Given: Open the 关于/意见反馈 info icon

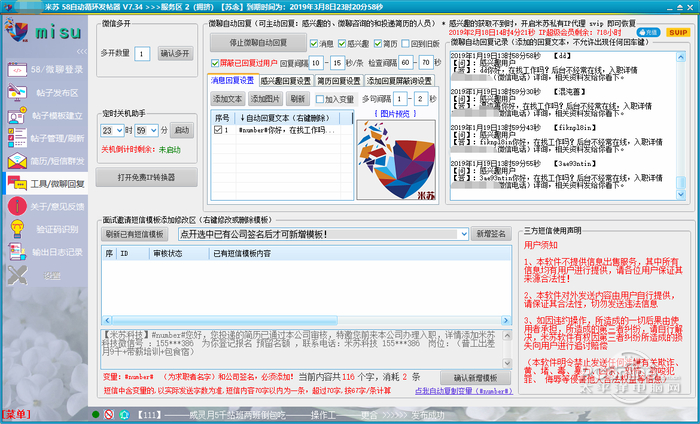Looking at the screenshot, I should (17, 206).
